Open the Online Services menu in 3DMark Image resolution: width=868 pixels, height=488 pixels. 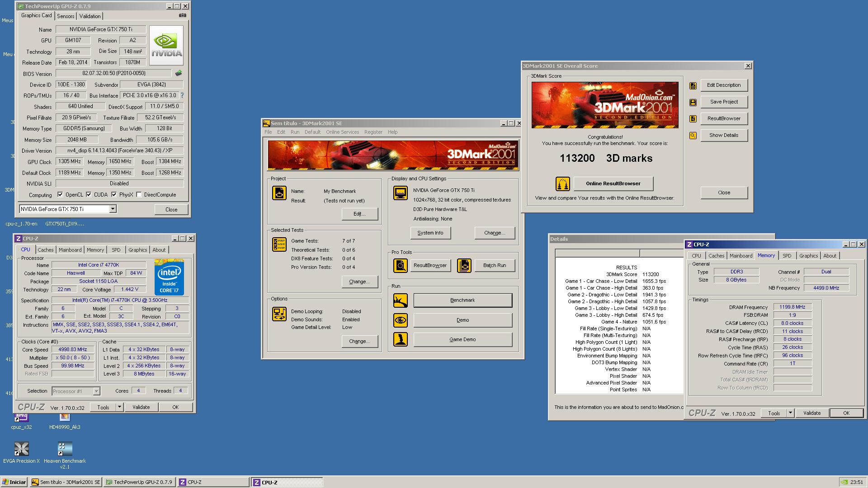(342, 132)
